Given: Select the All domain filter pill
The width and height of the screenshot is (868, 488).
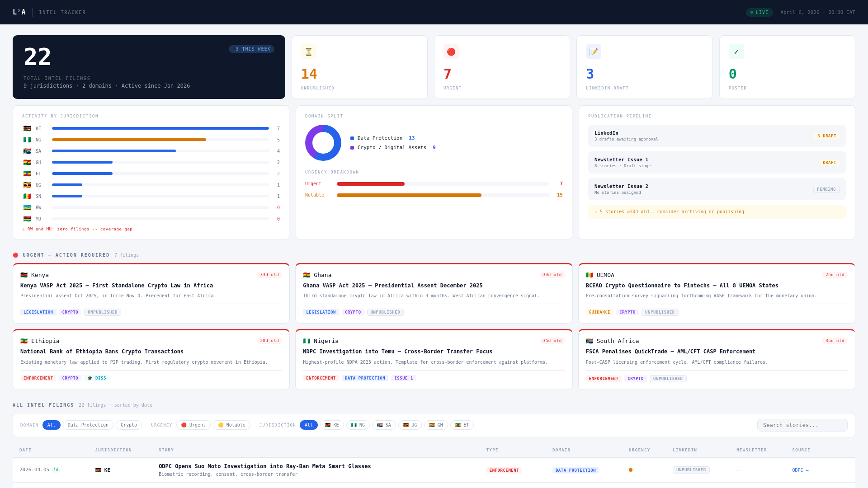Looking at the screenshot, I should click(52, 425).
